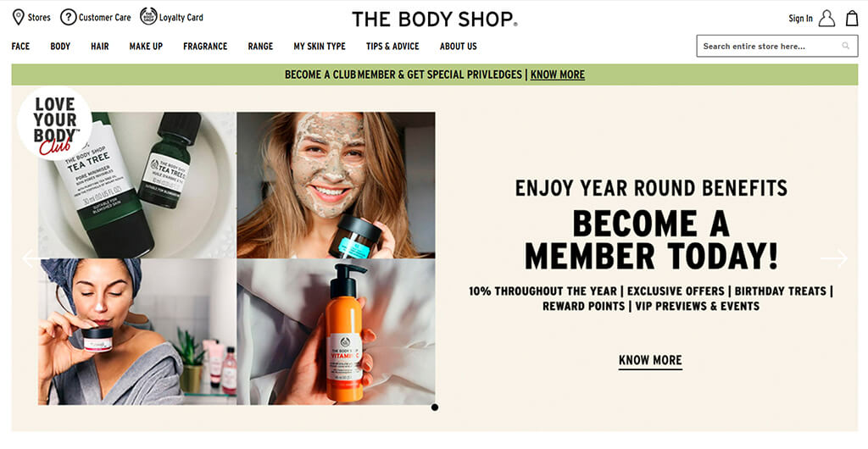
Task: Go to previous slide with left arrow
Action: tap(30, 258)
